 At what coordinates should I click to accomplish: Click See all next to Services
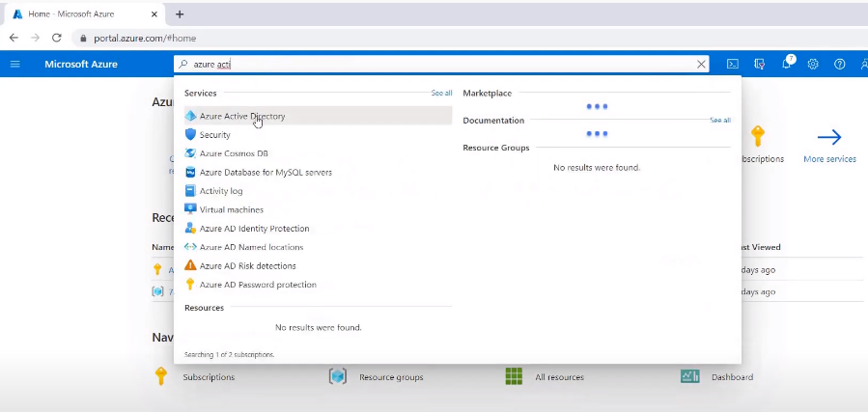[x=441, y=93]
